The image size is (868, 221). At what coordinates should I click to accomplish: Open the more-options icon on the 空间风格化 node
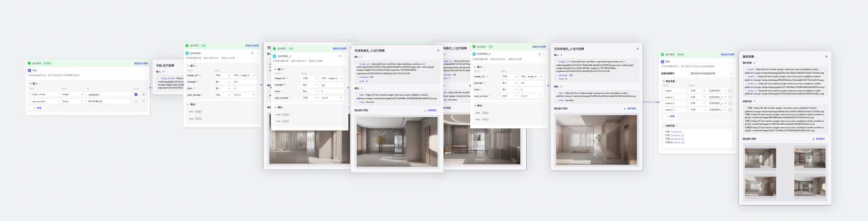point(256,53)
